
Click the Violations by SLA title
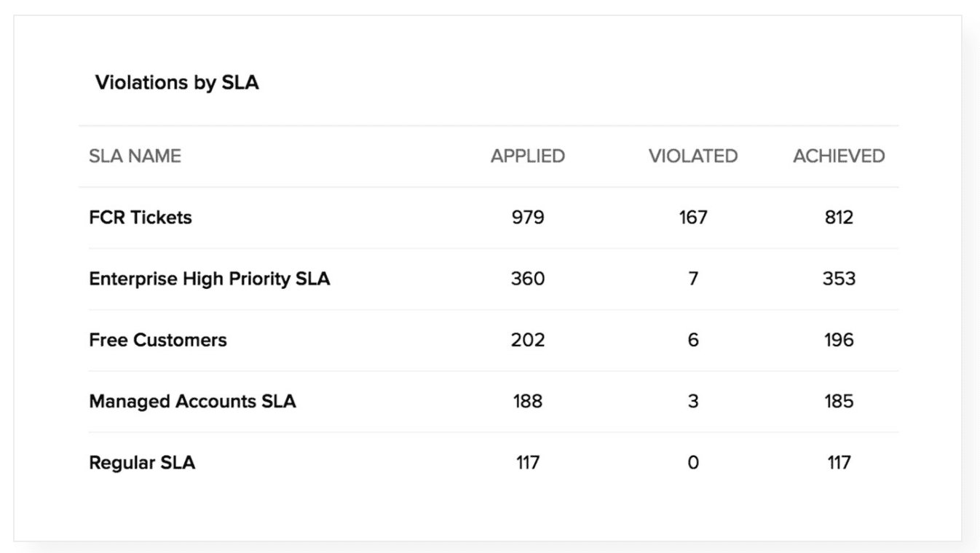177,83
